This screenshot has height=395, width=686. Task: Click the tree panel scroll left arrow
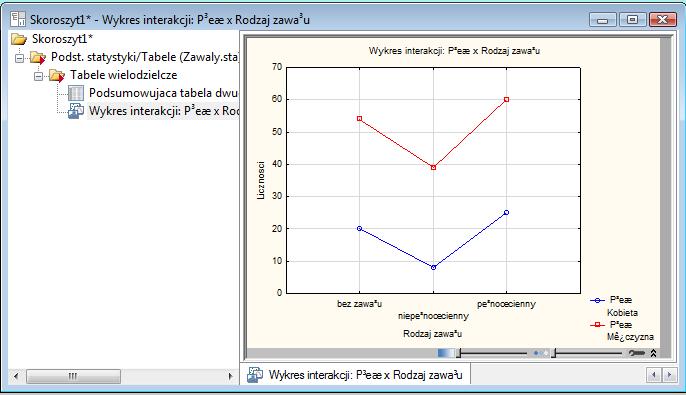[x=16, y=376]
